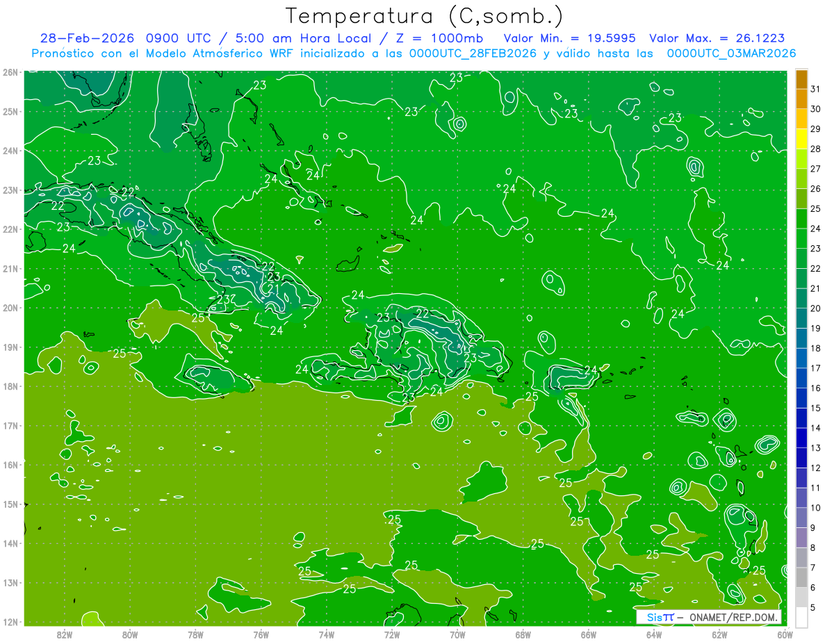Click the latitude axis label "26N"
The width and height of the screenshot is (834, 644).
(x=10, y=72)
